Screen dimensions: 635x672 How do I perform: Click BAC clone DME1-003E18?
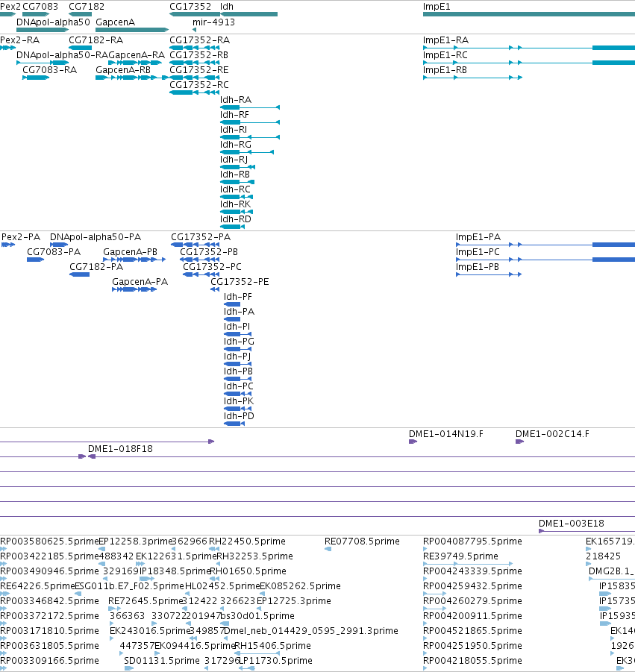571,524
